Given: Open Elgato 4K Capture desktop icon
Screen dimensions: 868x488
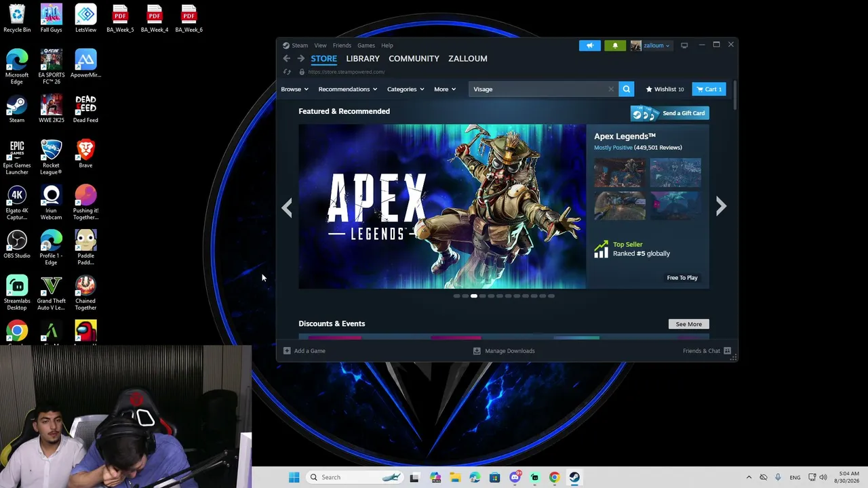Looking at the screenshot, I should [17, 203].
